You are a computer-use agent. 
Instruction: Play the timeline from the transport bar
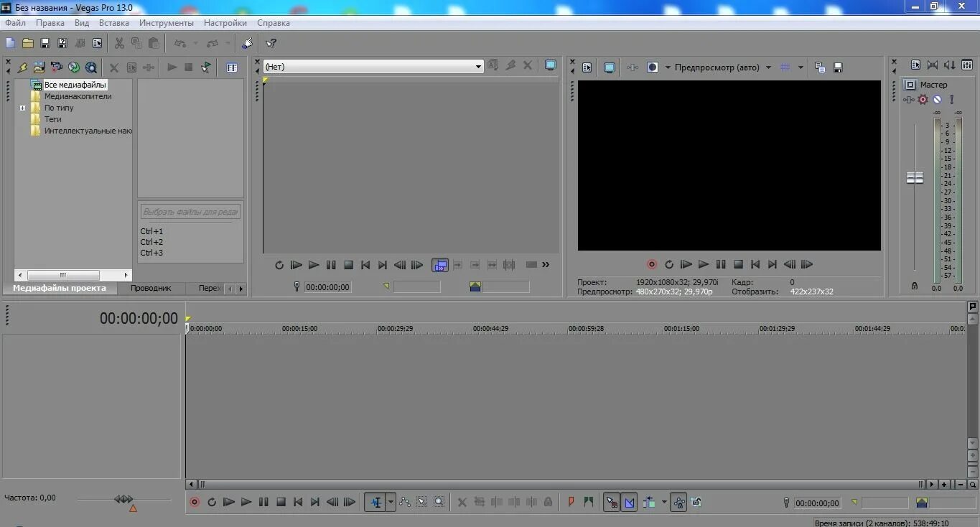[246, 503]
